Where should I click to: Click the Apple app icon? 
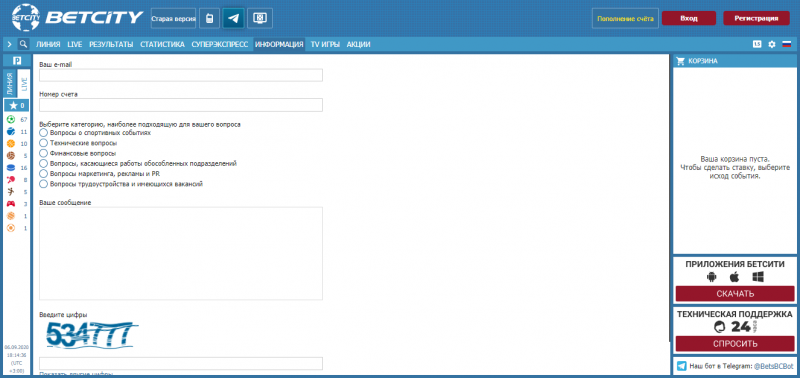[x=734, y=277]
